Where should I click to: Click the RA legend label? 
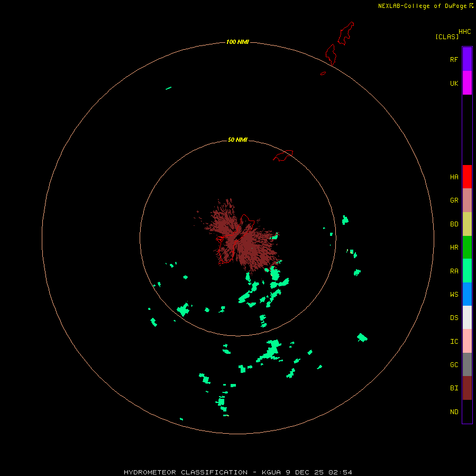[x=454, y=271]
